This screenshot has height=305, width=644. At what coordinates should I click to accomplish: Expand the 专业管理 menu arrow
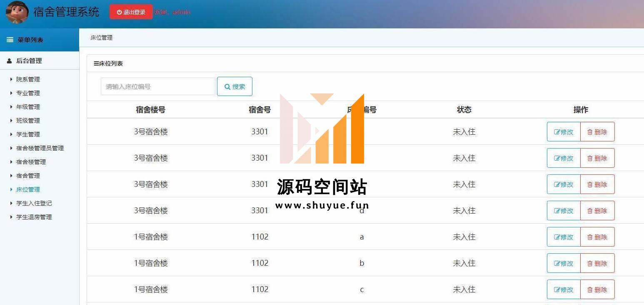click(11, 93)
